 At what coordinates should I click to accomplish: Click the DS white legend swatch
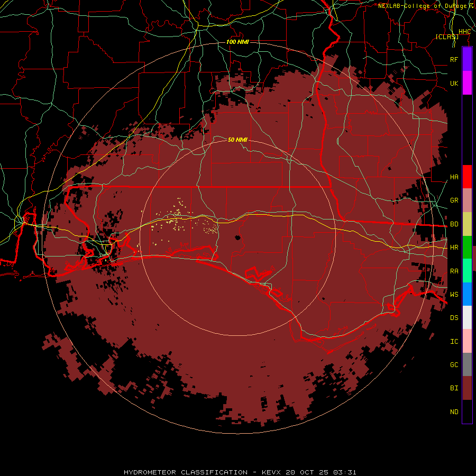coord(467,317)
